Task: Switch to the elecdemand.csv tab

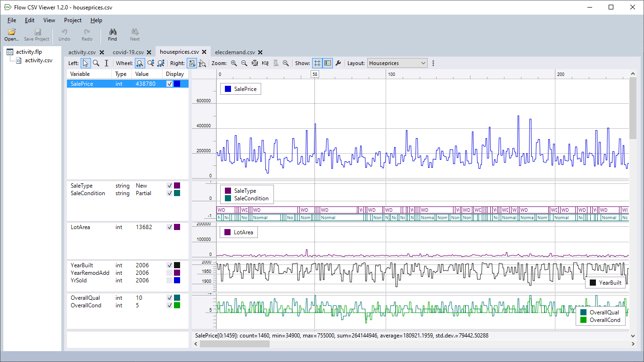Action: click(235, 52)
